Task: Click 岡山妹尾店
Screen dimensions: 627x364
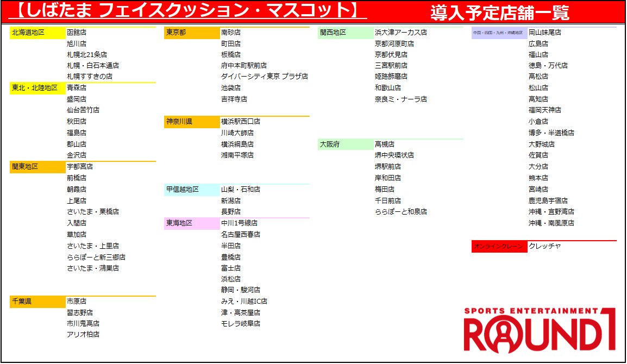Action: tap(544, 33)
